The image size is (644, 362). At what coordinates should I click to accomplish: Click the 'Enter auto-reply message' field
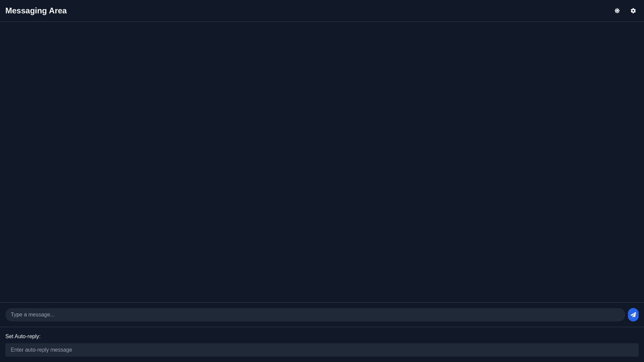pyautogui.click(x=322, y=350)
